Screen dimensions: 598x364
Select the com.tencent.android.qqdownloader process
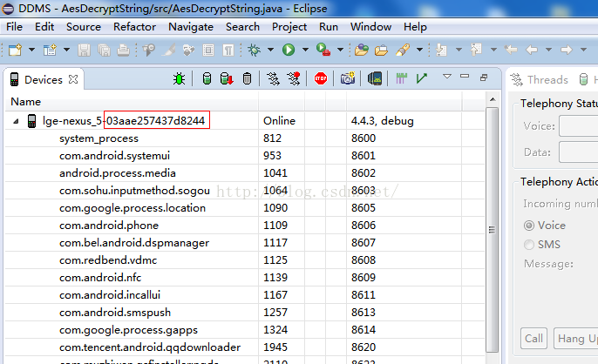(245, 347)
